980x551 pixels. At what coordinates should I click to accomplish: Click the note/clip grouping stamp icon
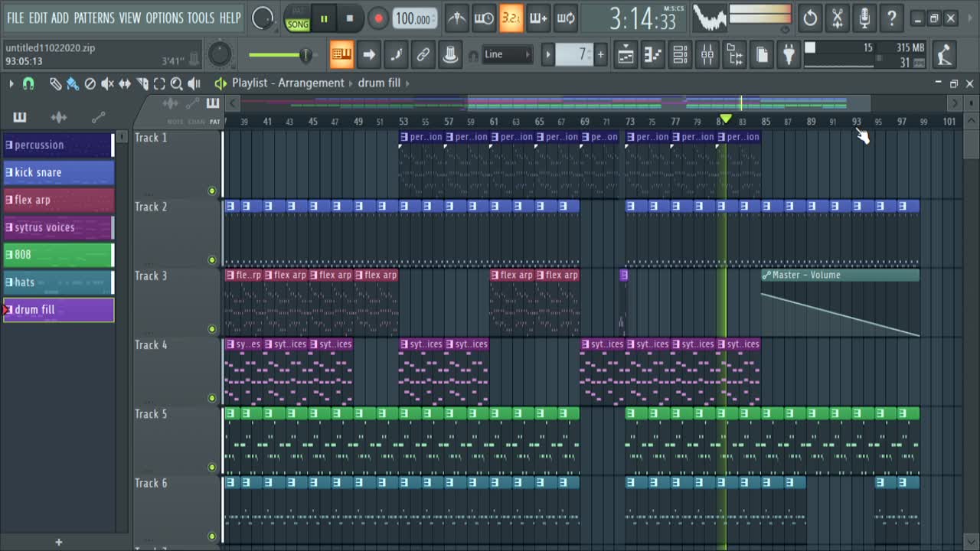point(450,54)
